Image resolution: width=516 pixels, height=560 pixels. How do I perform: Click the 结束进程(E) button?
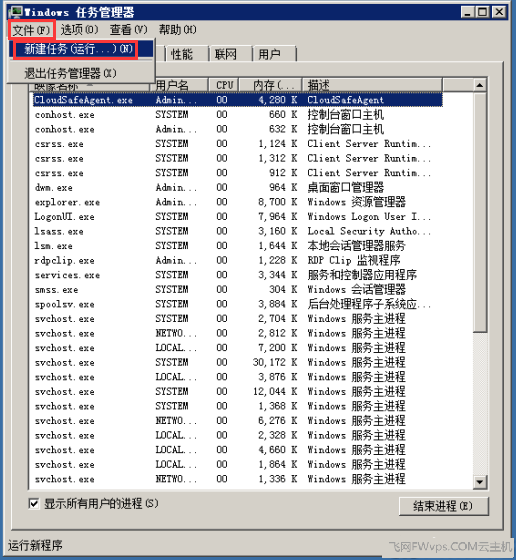point(443,506)
